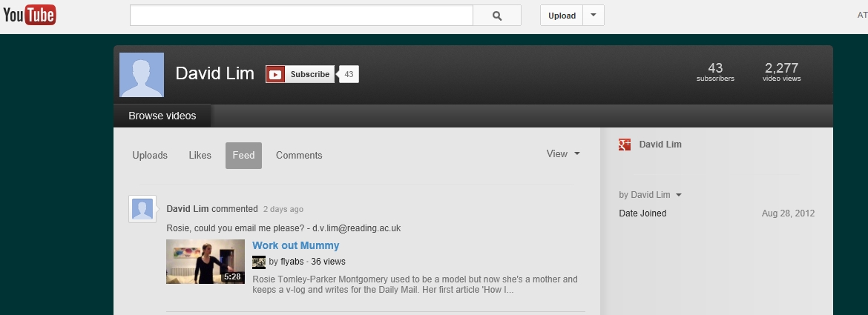Click the flyabs channel icon
The height and width of the screenshot is (315, 868).
point(258,262)
